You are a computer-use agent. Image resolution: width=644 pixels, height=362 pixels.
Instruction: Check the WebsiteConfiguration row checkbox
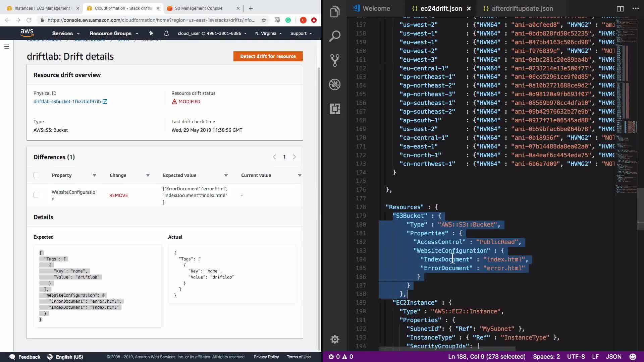tap(36, 195)
